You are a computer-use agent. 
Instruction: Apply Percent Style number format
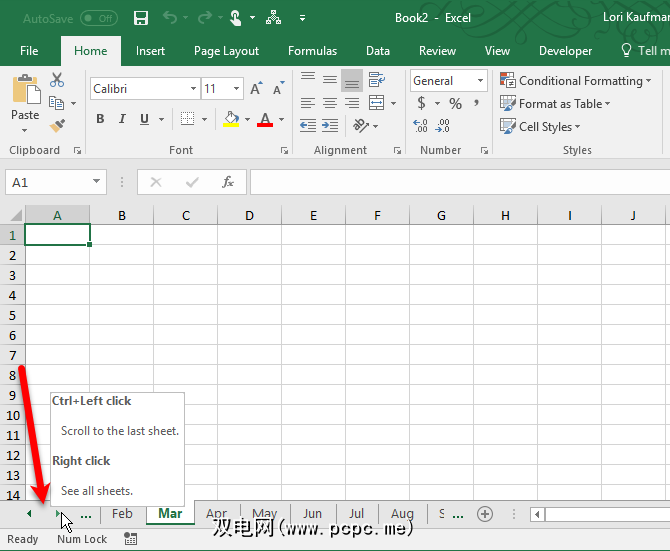455,104
